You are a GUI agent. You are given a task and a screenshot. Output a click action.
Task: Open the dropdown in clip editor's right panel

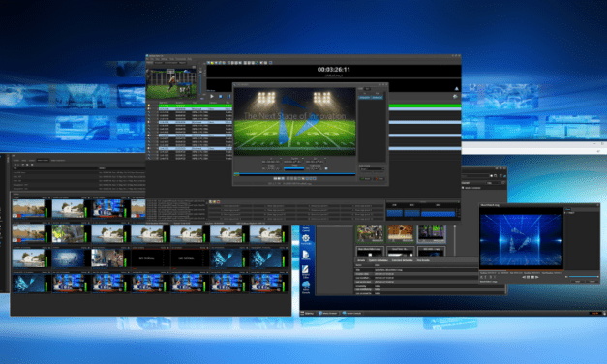tap(372, 169)
